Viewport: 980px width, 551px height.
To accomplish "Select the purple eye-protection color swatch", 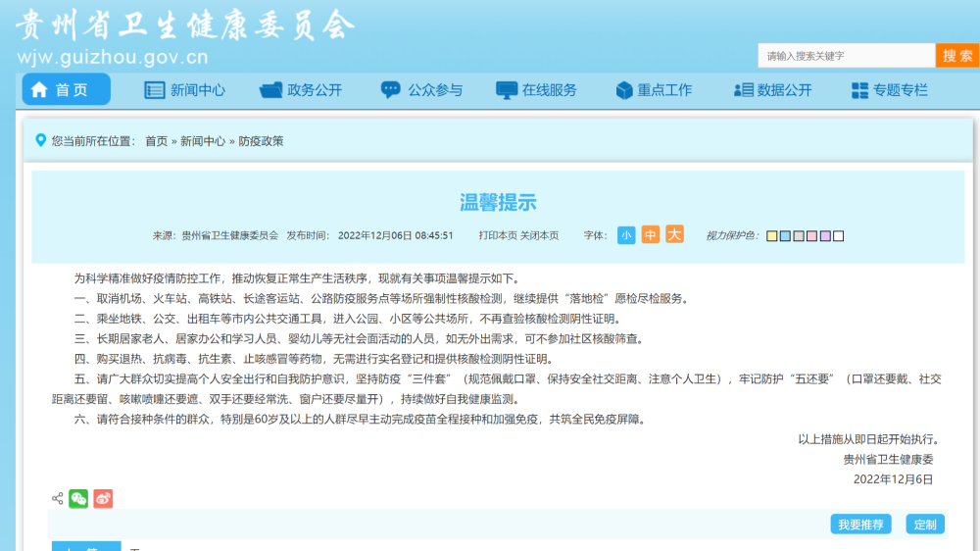I will tap(825, 235).
